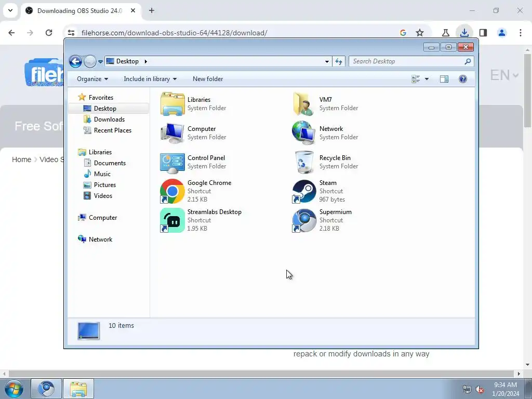The height and width of the screenshot is (399, 532).
Task: Select the Google Chrome shortcut icon
Action: pos(172,191)
